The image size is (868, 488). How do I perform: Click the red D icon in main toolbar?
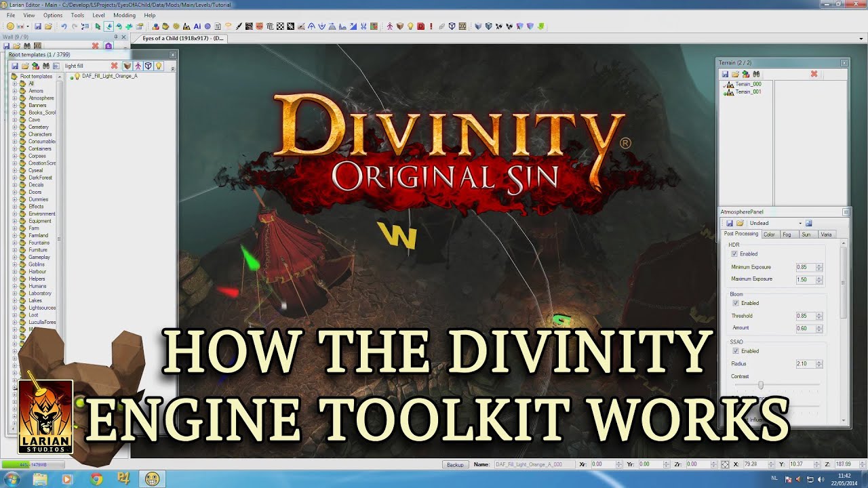(420, 26)
